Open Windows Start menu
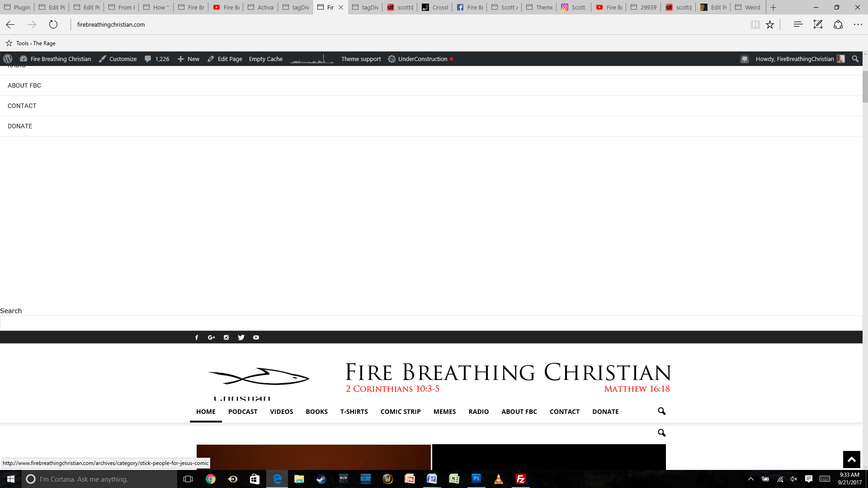The image size is (868, 488). point(11,479)
